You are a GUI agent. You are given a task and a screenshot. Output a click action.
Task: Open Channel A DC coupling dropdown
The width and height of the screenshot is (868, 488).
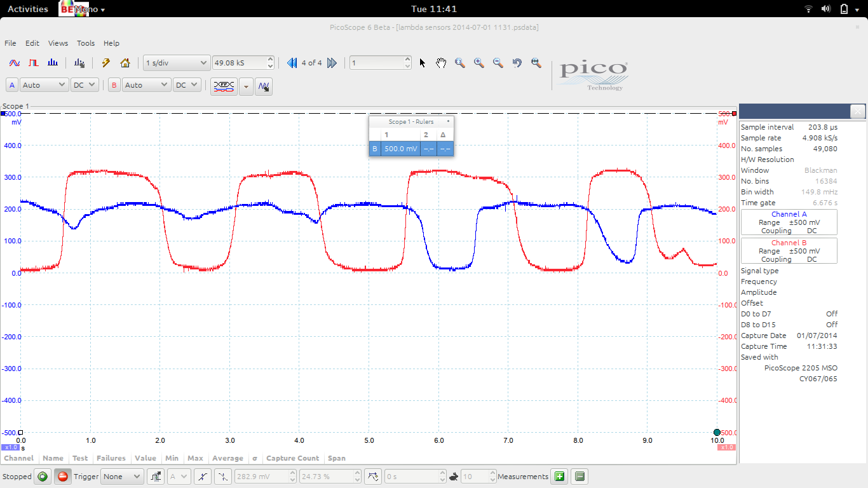[85, 85]
